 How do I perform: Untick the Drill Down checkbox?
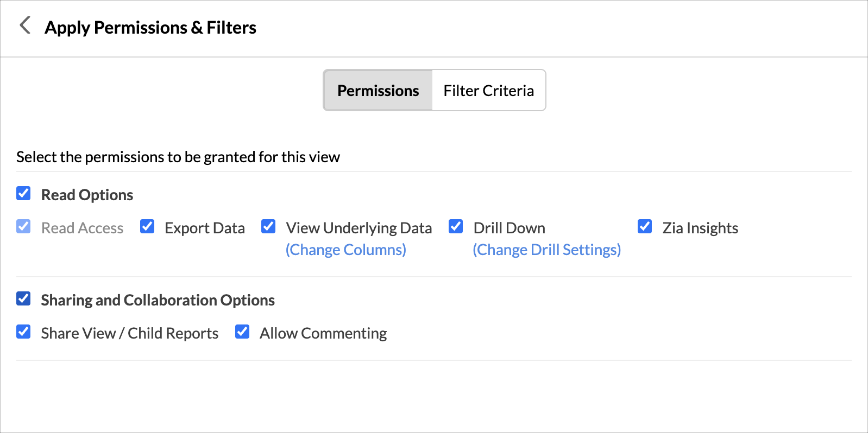456,226
